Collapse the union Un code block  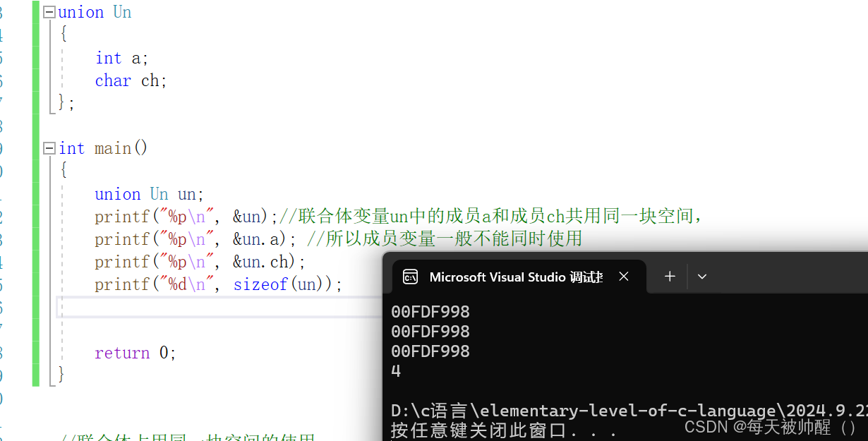pyautogui.click(x=49, y=12)
